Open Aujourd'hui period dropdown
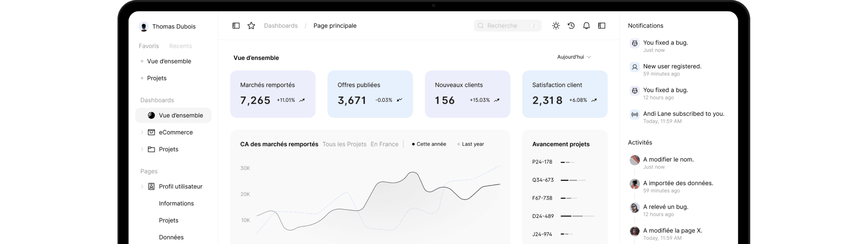 [x=574, y=57]
